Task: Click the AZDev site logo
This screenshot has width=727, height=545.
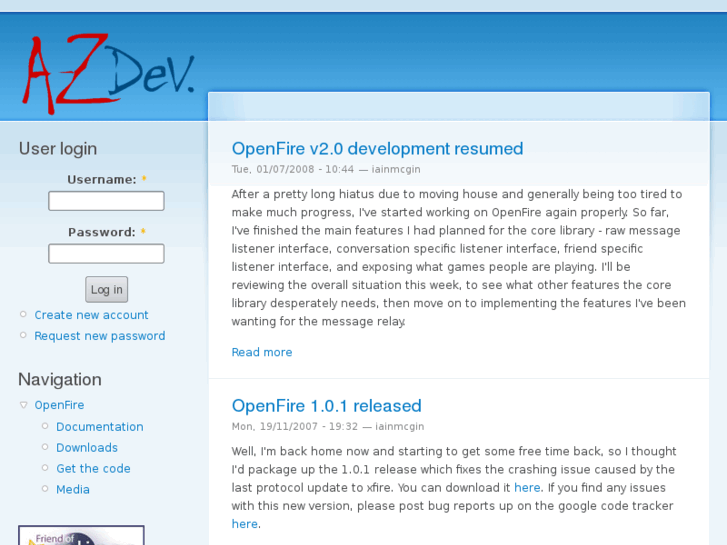Action: pyautogui.click(x=108, y=73)
